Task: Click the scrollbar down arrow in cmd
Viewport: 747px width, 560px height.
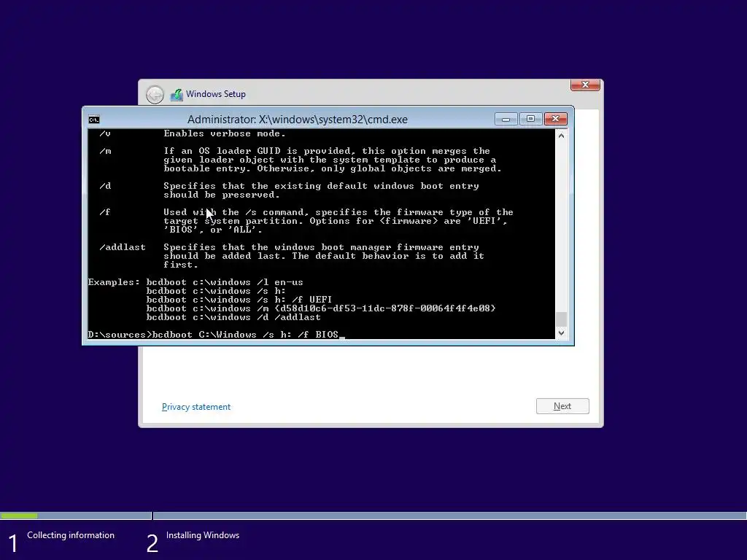Action: pos(561,332)
